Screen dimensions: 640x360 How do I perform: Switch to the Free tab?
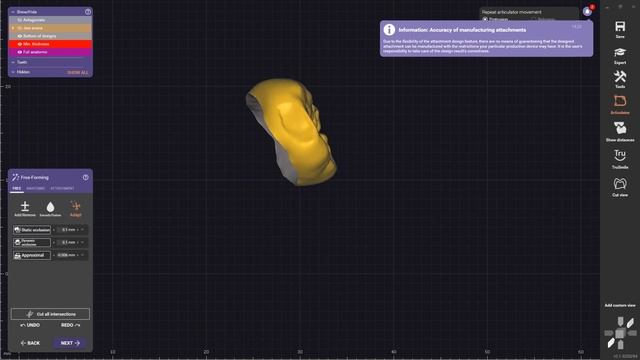pyautogui.click(x=16, y=189)
